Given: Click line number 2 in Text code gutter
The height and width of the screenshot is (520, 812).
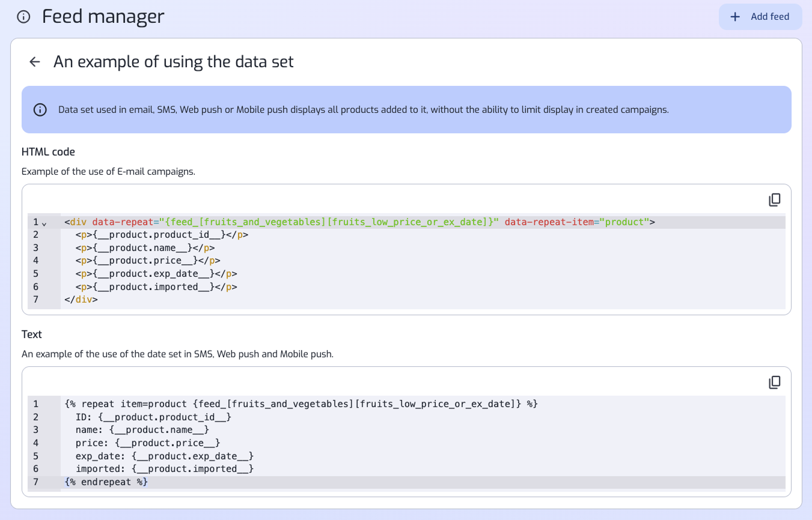Looking at the screenshot, I should pos(36,417).
